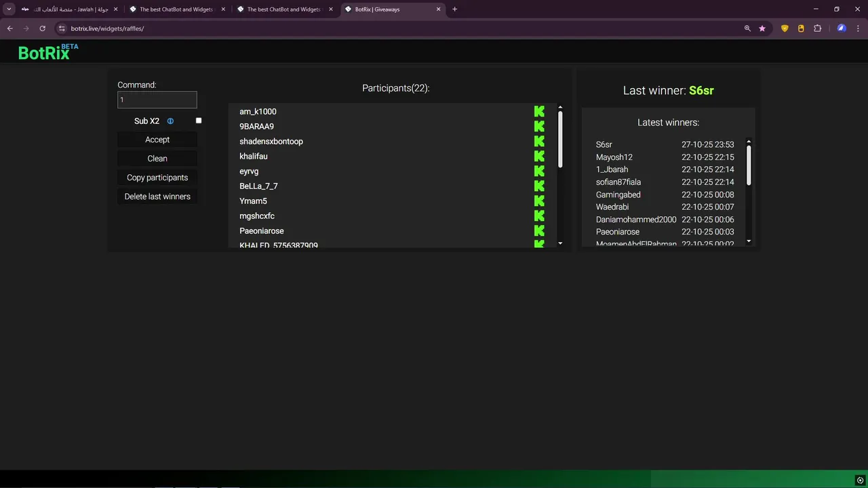Click the Kick icon beside khalifau

(539, 156)
